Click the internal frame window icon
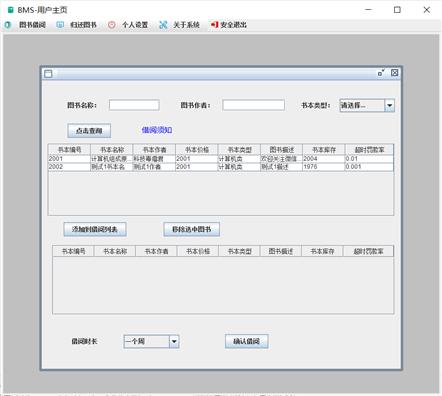 pyautogui.click(x=48, y=74)
